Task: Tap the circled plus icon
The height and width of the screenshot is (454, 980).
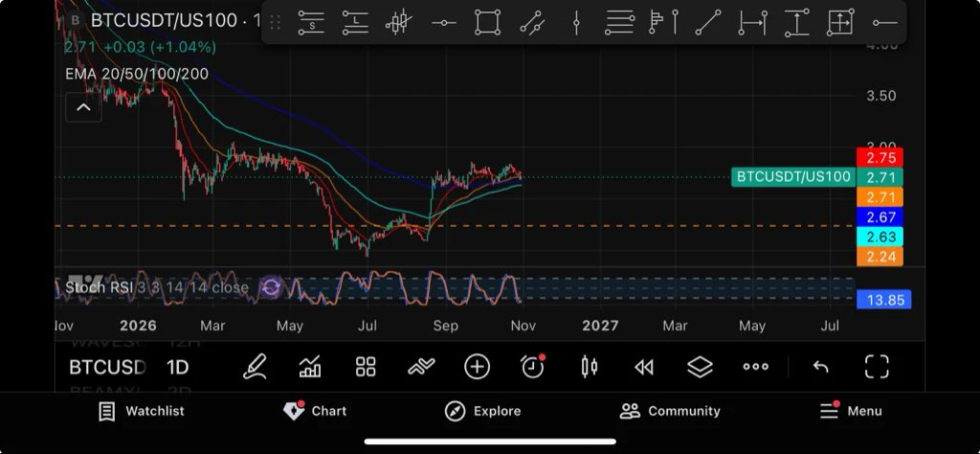Action: (477, 367)
